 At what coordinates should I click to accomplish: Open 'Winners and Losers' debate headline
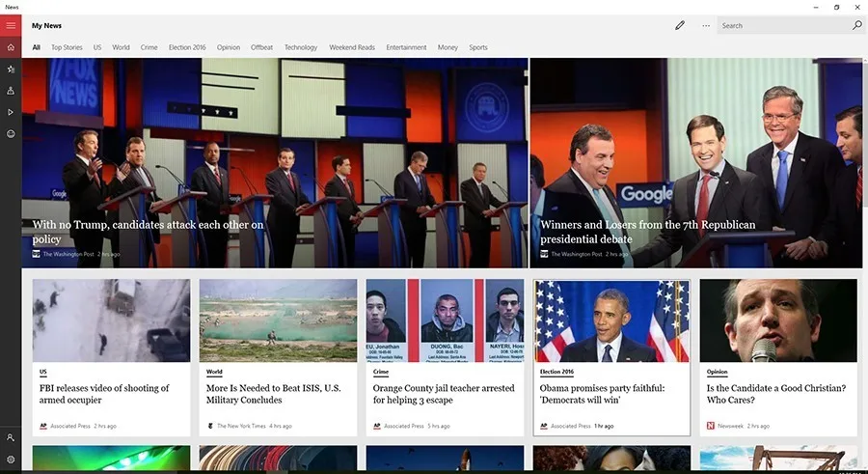click(648, 232)
